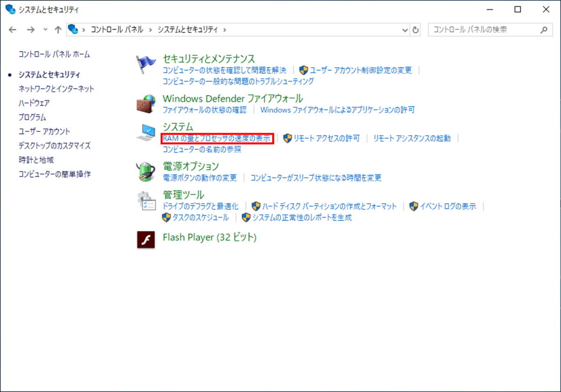561x392 pixels.
Task: Go forward with the right arrow button
Action: tap(30, 29)
